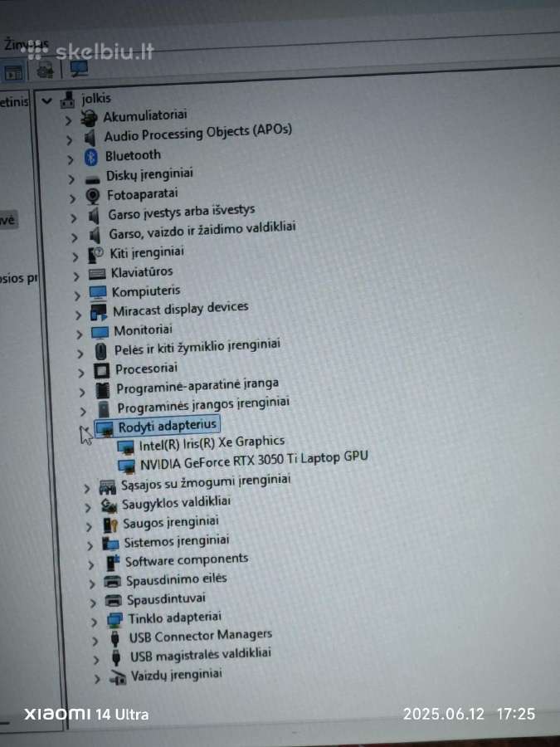Select the Vaizdų įrenginiai text
Image resolution: width=560 pixels, height=747 pixels.
[x=176, y=675]
